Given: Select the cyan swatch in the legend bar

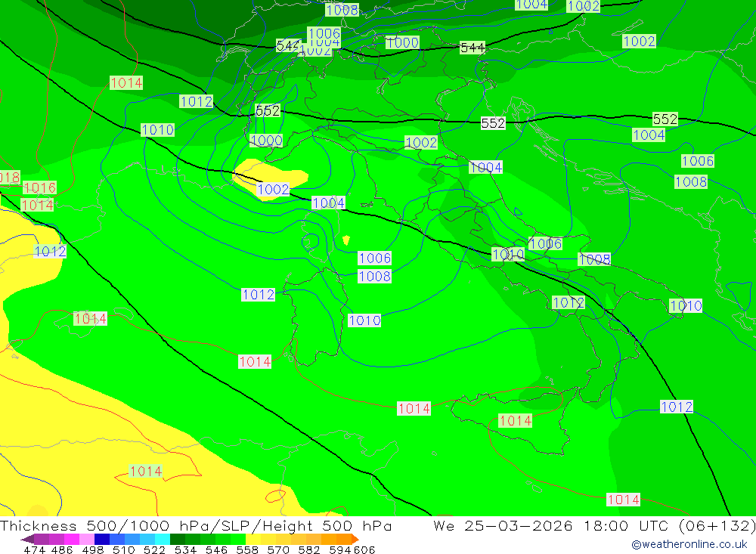Looking at the screenshot, I should (x=163, y=539).
